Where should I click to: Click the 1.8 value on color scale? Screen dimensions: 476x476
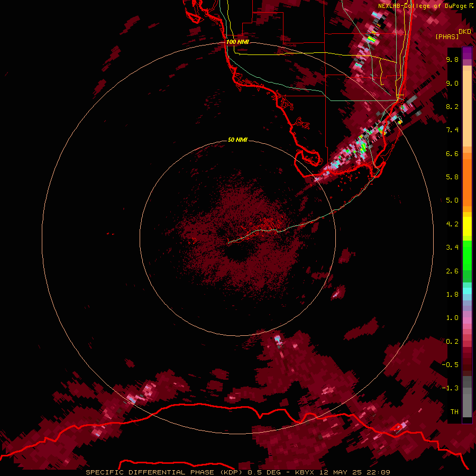click(452, 295)
